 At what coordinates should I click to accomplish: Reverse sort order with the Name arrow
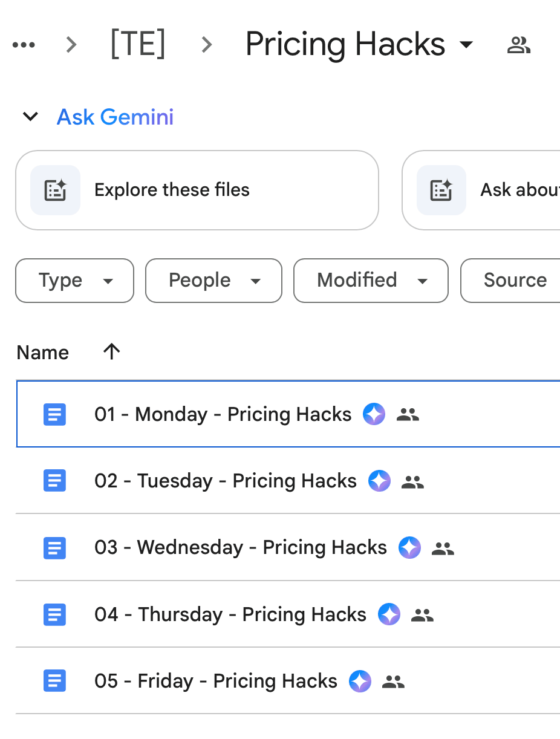coord(112,351)
